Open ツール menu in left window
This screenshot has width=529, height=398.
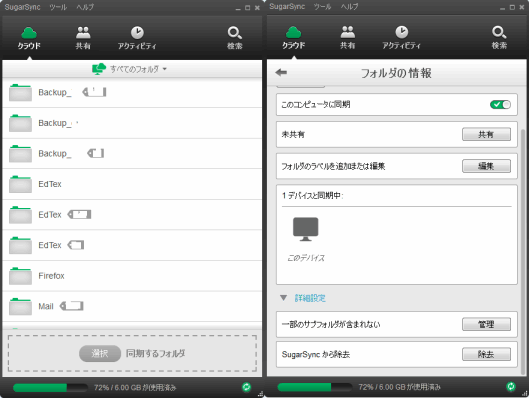coord(58,7)
